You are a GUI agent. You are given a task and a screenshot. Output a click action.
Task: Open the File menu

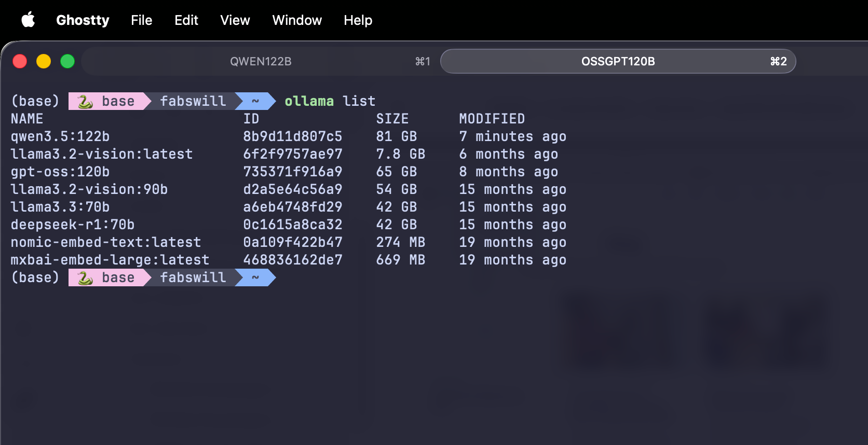click(x=141, y=20)
